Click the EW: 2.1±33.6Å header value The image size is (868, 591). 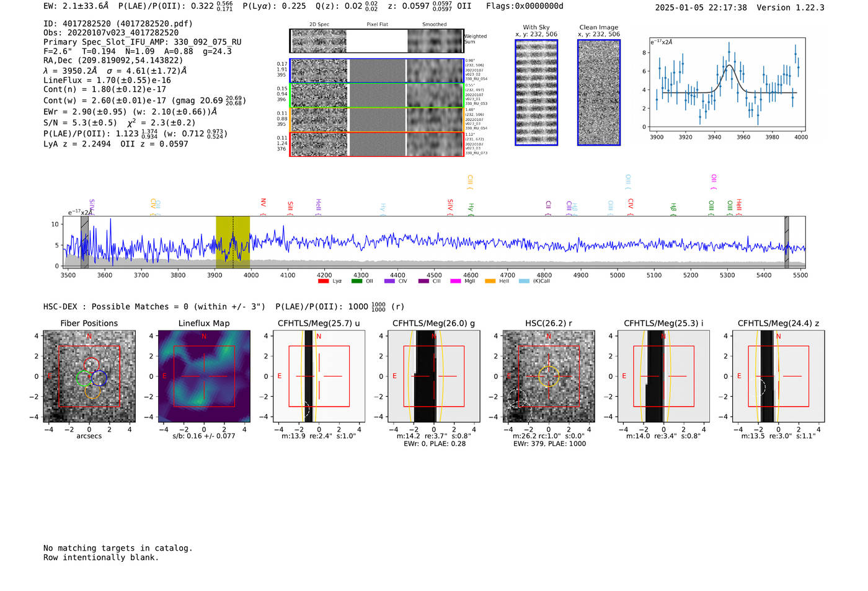click(x=76, y=6)
